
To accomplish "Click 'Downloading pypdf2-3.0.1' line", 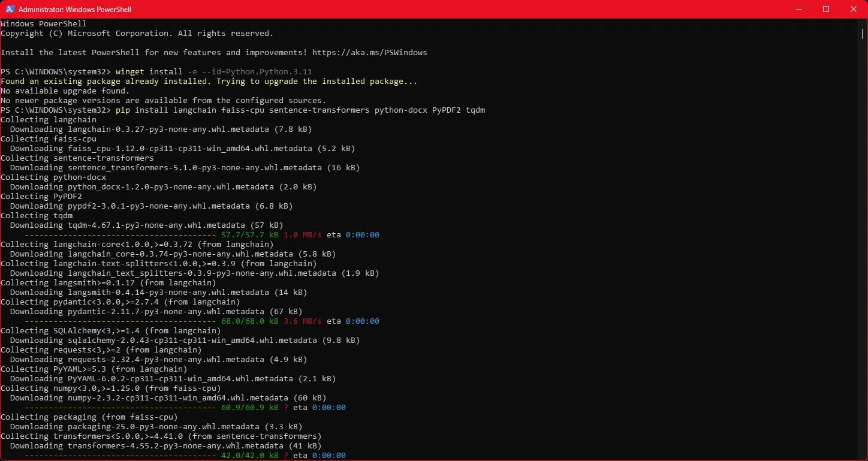I will click(x=152, y=206).
